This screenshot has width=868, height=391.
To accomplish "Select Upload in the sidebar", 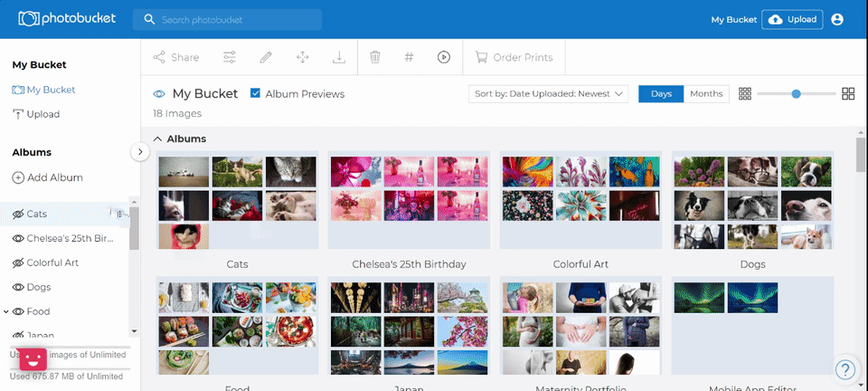I will coord(36,114).
